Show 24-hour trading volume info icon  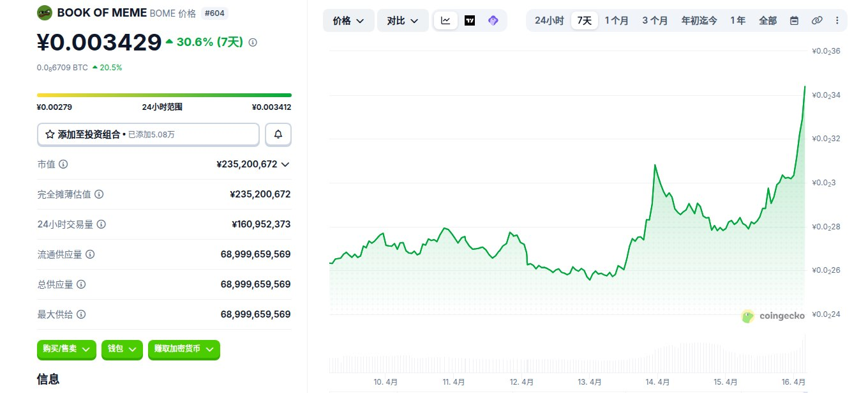coord(101,224)
